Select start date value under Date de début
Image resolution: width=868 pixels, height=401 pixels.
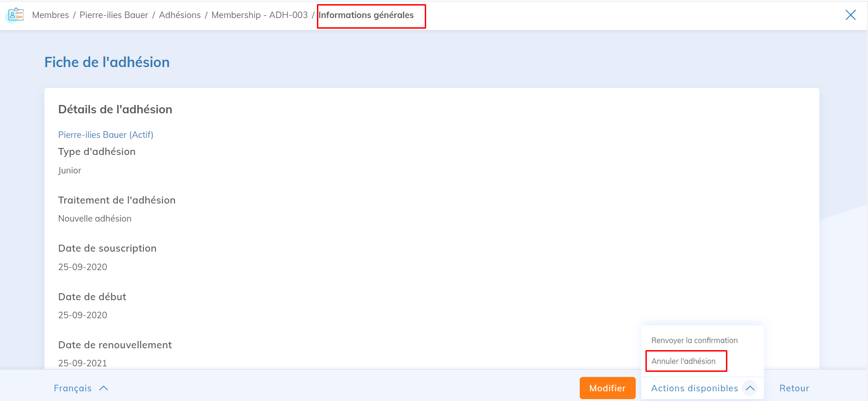(83, 315)
